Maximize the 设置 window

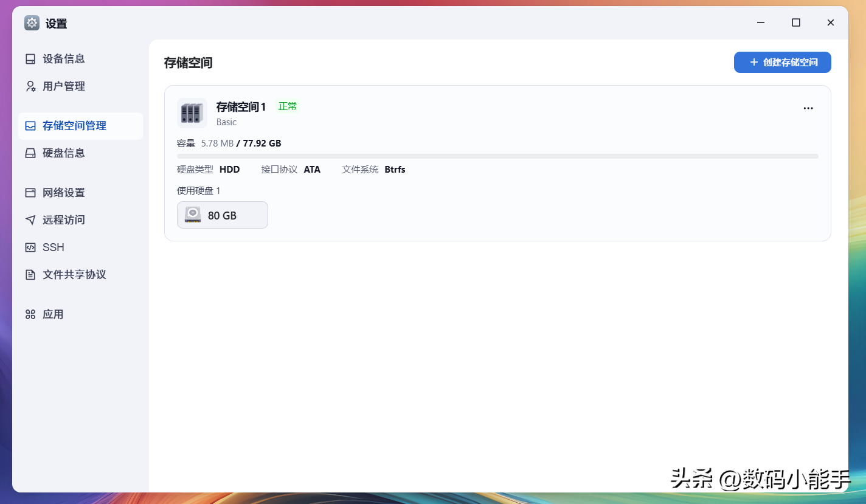pos(795,23)
